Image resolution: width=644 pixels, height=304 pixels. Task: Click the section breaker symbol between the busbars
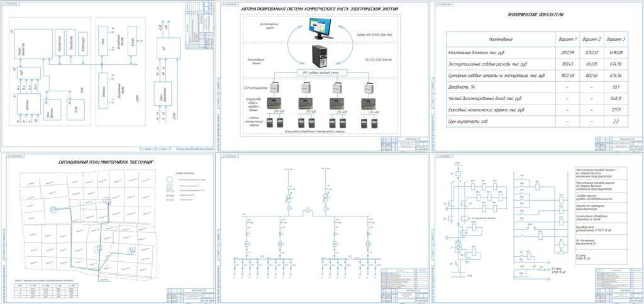pos(306,212)
